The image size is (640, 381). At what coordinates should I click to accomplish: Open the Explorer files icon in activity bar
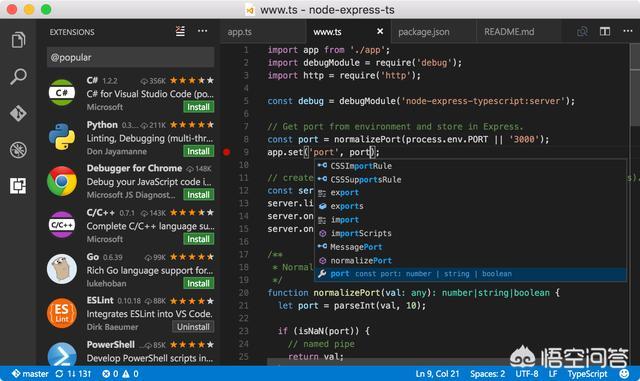coord(18,40)
